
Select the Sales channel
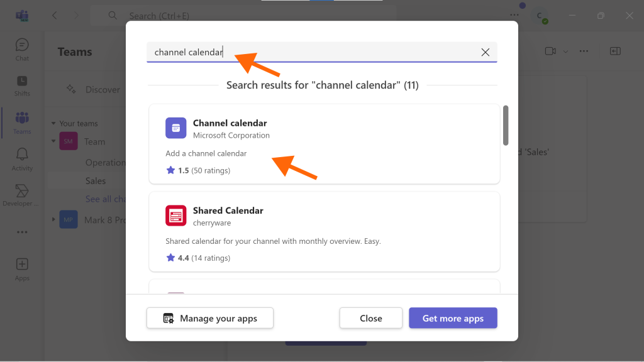tap(96, 180)
